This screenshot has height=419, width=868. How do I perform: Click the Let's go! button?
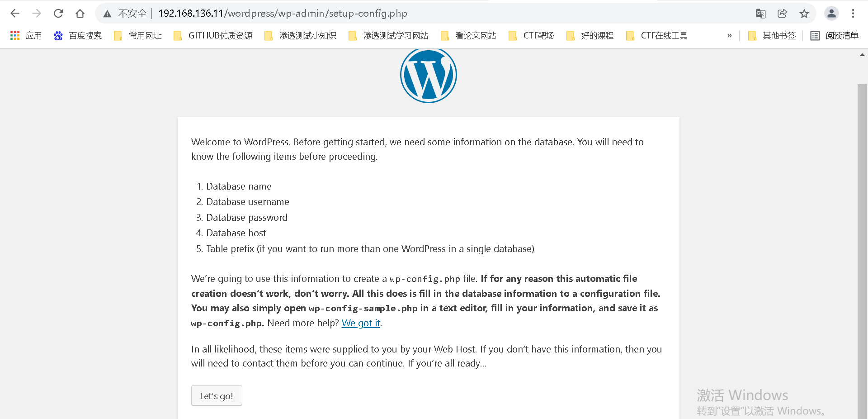[x=217, y=396]
